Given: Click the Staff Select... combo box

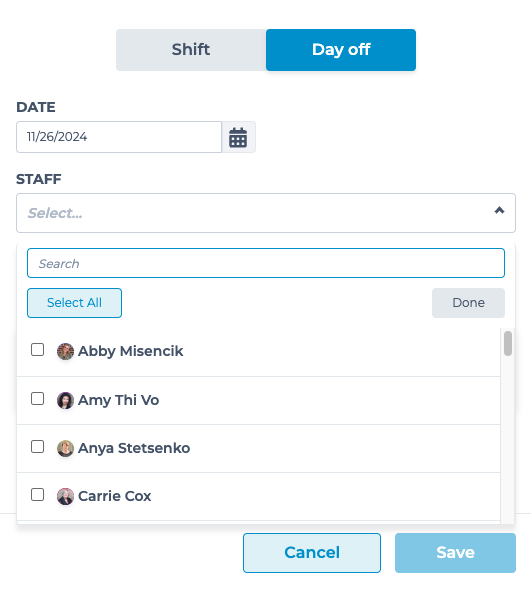Looking at the screenshot, I should tap(266, 213).
